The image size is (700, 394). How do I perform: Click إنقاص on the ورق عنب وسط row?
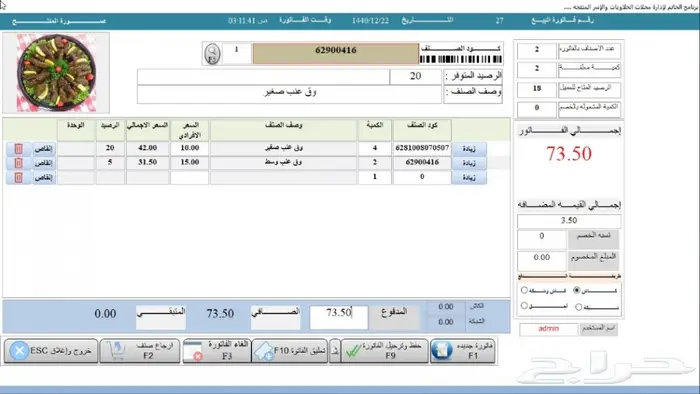click(x=43, y=163)
